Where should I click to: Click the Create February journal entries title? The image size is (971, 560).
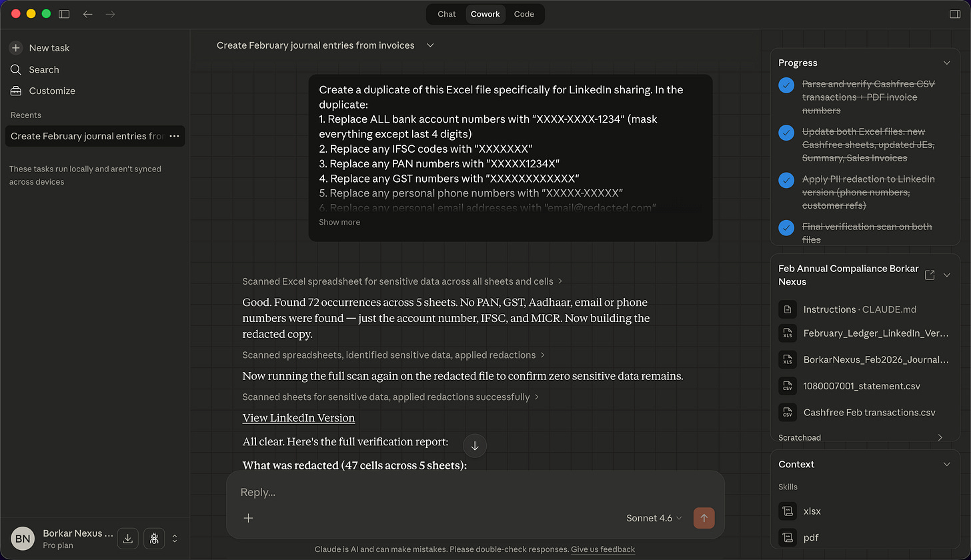(x=315, y=45)
